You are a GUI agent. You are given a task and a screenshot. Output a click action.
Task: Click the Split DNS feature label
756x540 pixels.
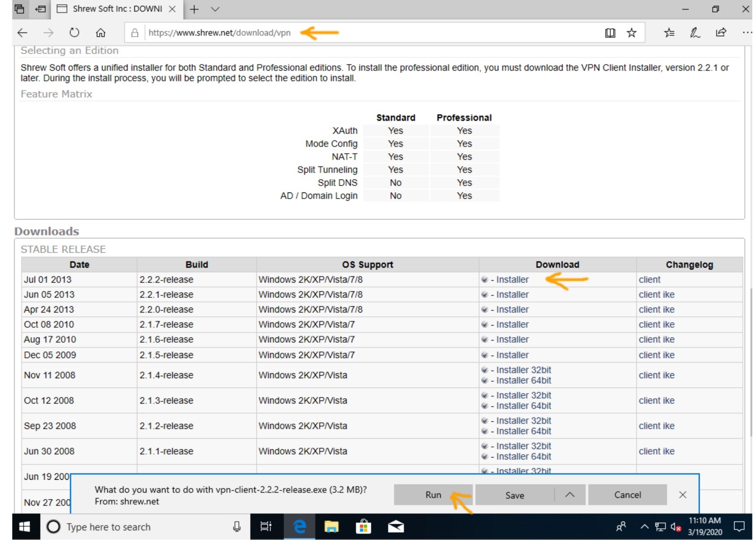[x=337, y=183]
